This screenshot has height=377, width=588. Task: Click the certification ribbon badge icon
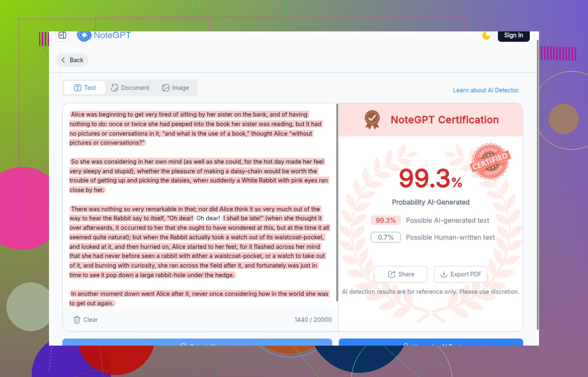coord(372,120)
